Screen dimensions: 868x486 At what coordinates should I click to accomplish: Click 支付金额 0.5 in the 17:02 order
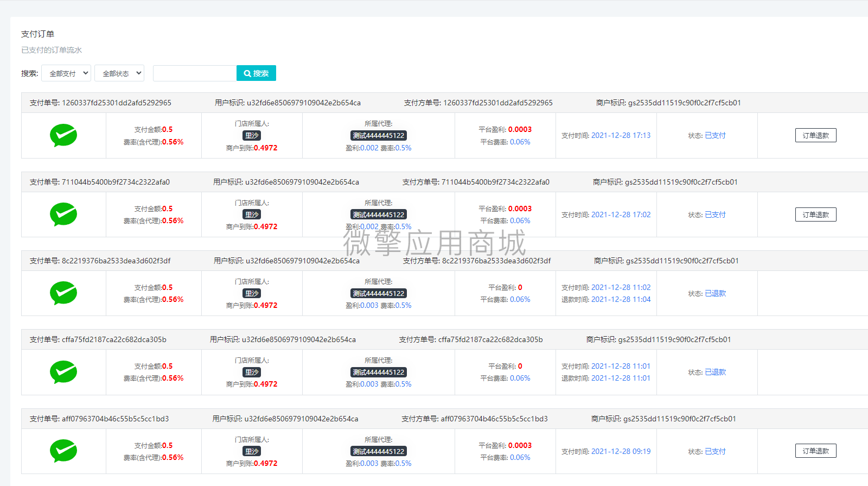click(x=154, y=209)
